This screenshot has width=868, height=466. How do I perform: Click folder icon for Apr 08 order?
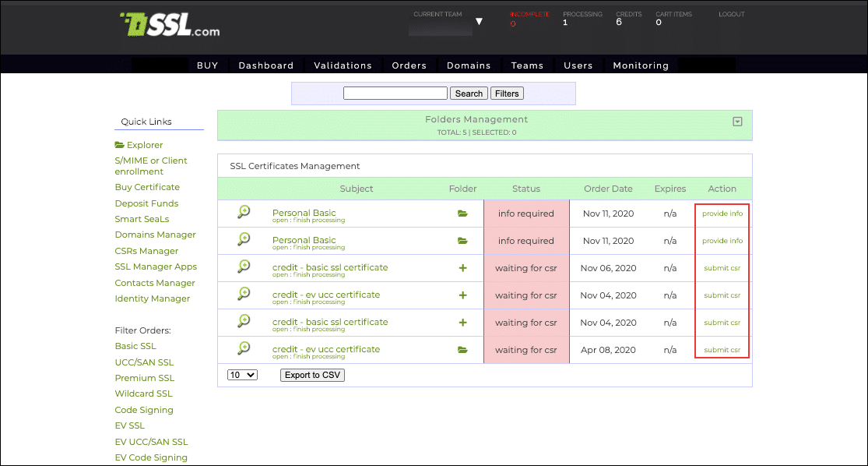click(462, 350)
